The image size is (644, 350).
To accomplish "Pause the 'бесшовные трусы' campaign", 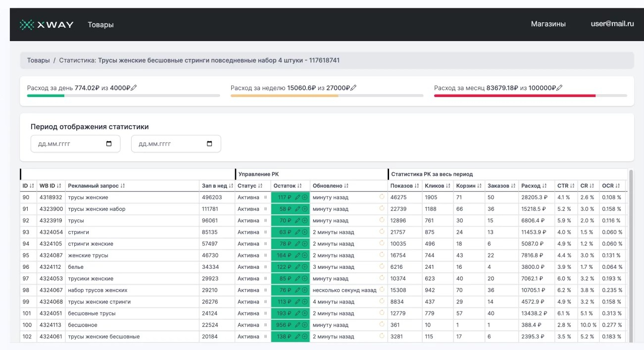I will (x=266, y=313).
